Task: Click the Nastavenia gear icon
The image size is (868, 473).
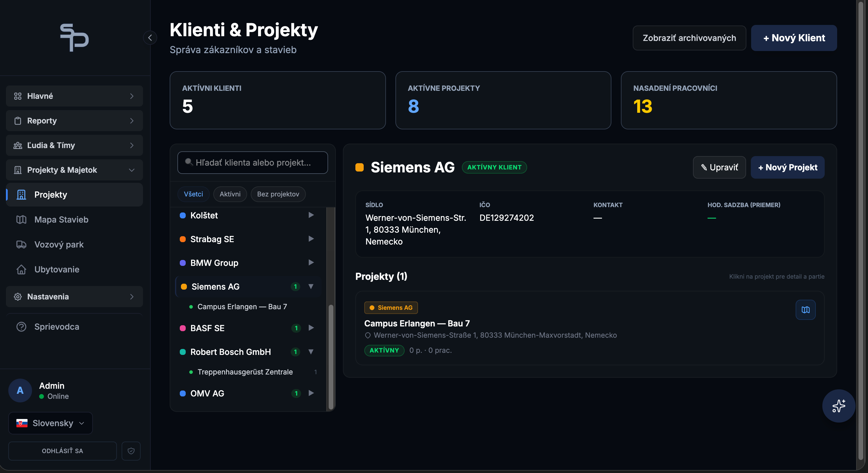Action: coord(18,297)
